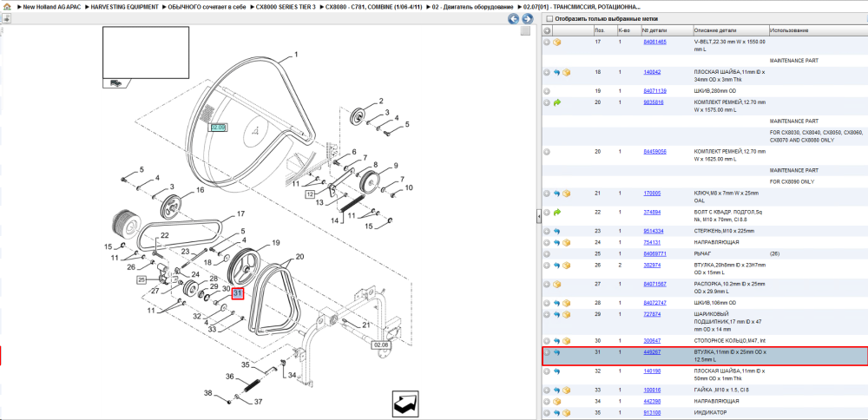Click callout number 1 on belt cover
Viewport: 868px width, 420px height.
[x=296, y=54]
